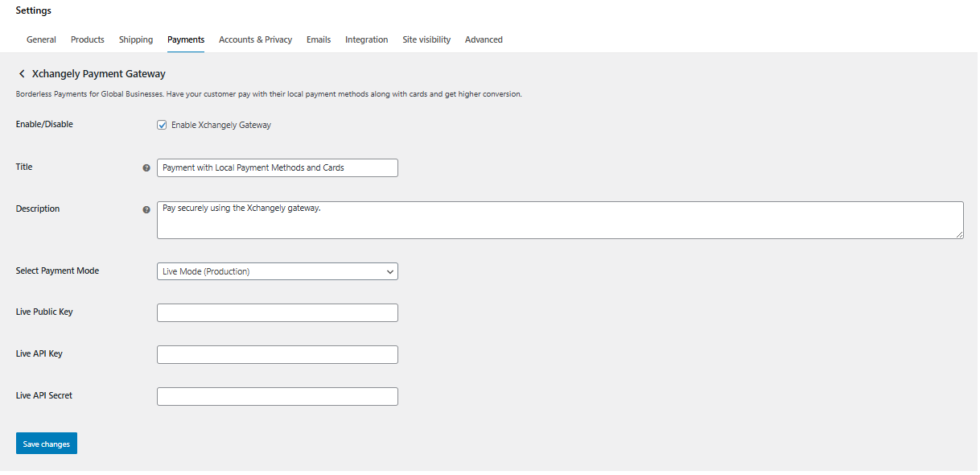Screen dimensions: 980x475
Task: Click the Live API Secret input
Action: 277,396
